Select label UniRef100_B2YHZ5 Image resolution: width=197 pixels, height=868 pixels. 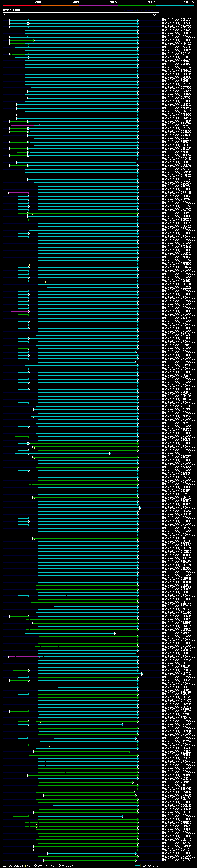[177, 751]
